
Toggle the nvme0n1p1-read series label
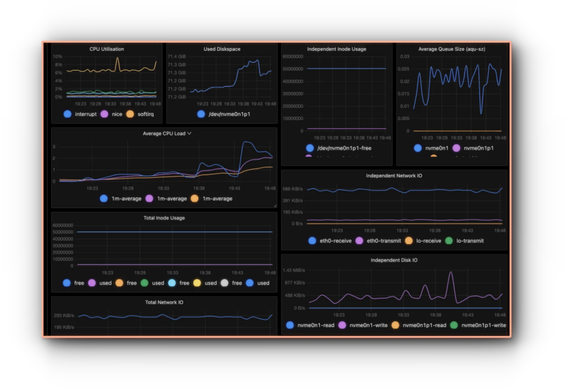coord(424,325)
